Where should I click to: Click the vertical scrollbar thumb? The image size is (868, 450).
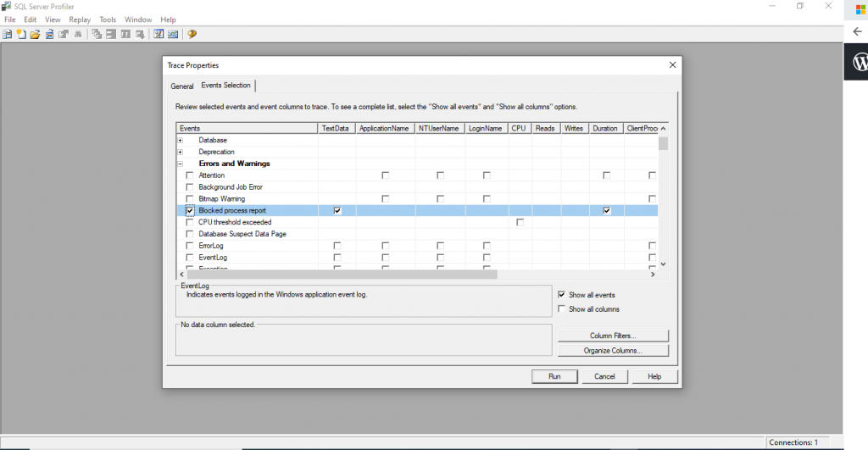(x=663, y=143)
